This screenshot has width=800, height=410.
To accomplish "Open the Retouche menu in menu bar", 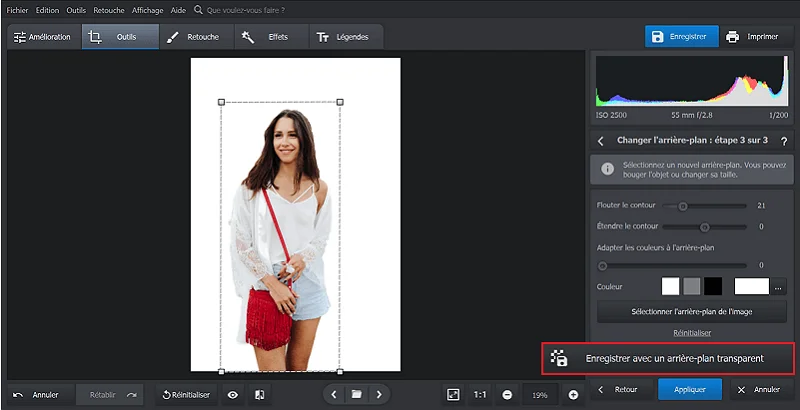I will (x=109, y=10).
